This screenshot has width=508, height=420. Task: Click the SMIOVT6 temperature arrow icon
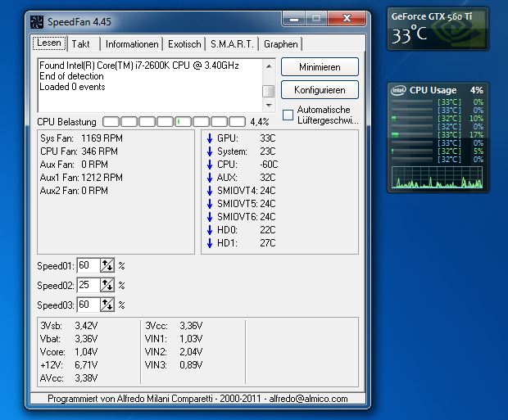[x=210, y=217]
